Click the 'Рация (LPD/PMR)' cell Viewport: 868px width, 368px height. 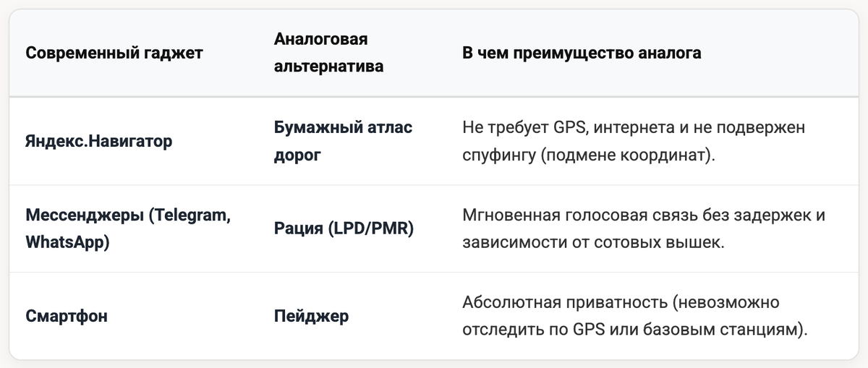coord(344,228)
